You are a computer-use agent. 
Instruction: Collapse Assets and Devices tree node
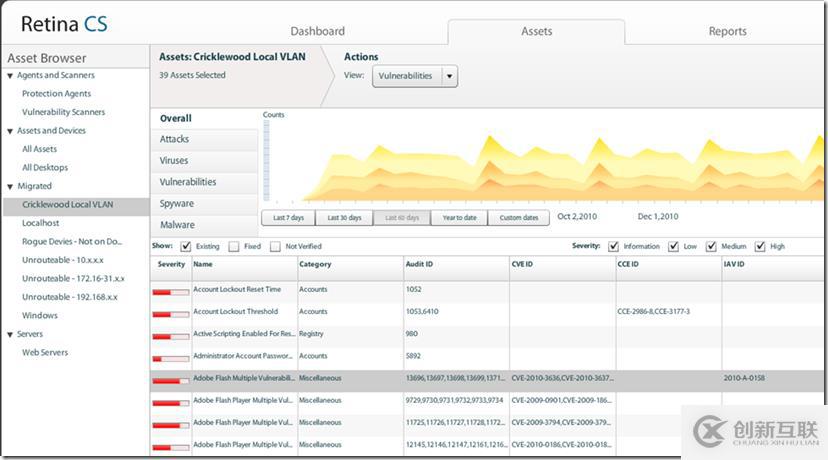coord(10,132)
